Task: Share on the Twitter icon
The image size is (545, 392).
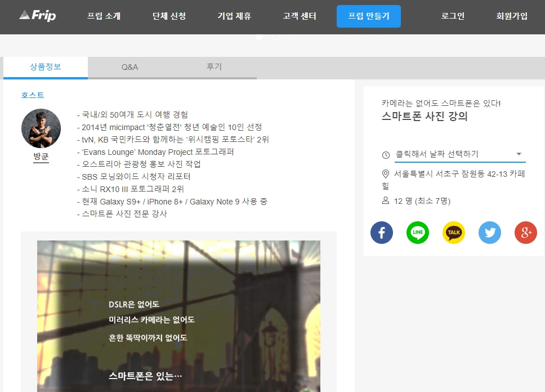Action: coord(490,233)
